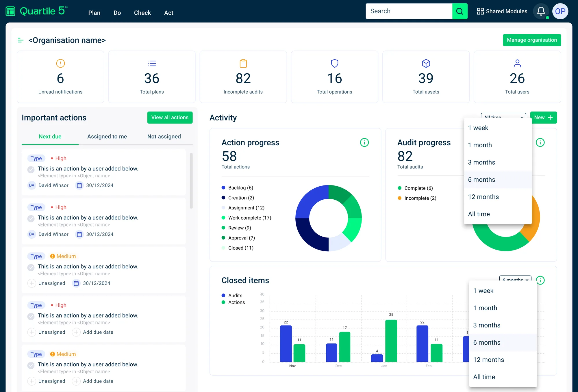This screenshot has width=578, height=392.
Task: Click the Total plans list icon
Action: tap(152, 63)
